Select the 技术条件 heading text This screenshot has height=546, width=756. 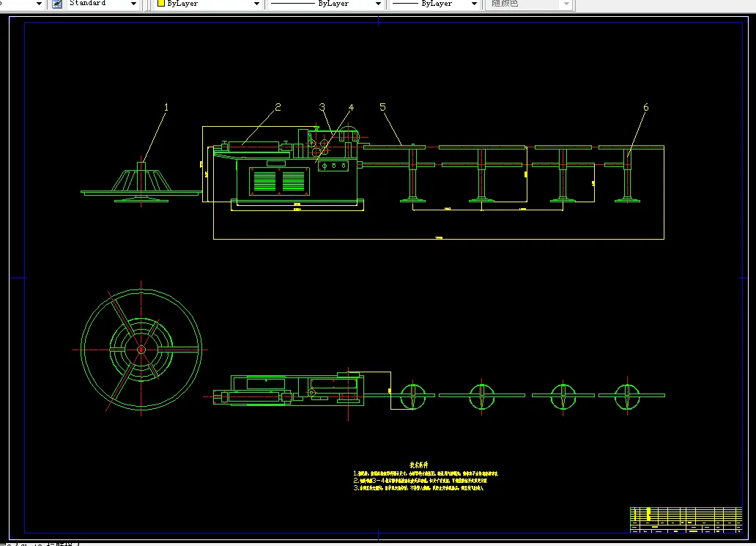419,465
